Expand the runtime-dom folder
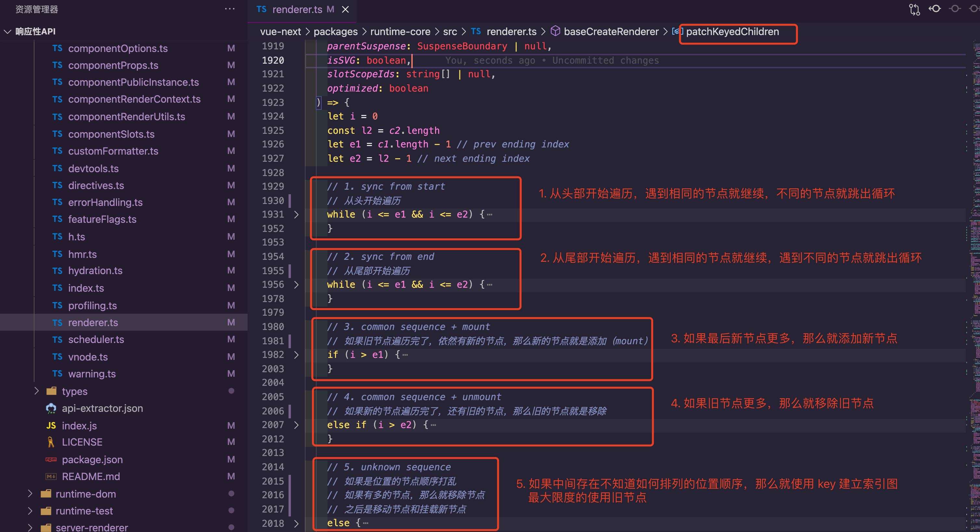 point(31,494)
